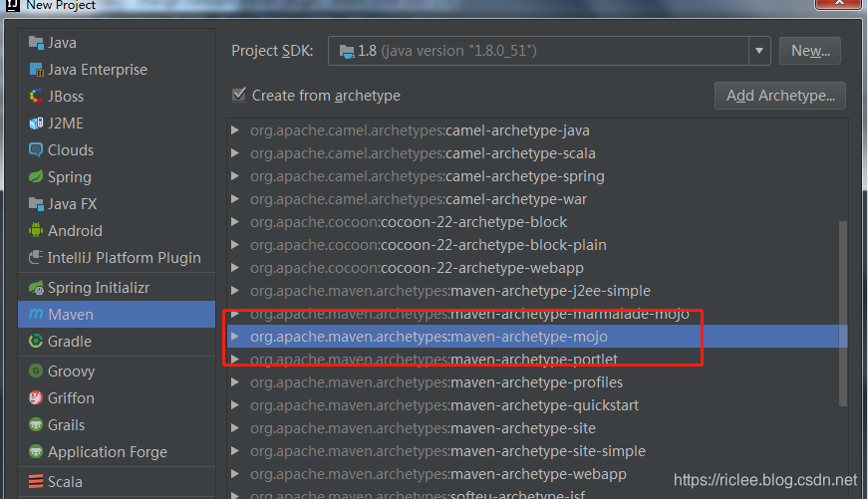Select maven-archetype-webapp row
This screenshot has height=499, width=868.
tap(537, 474)
